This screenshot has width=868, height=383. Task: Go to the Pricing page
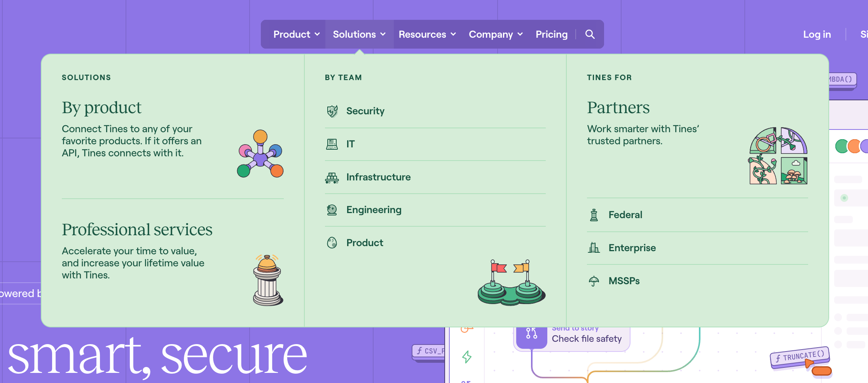[x=551, y=34]
